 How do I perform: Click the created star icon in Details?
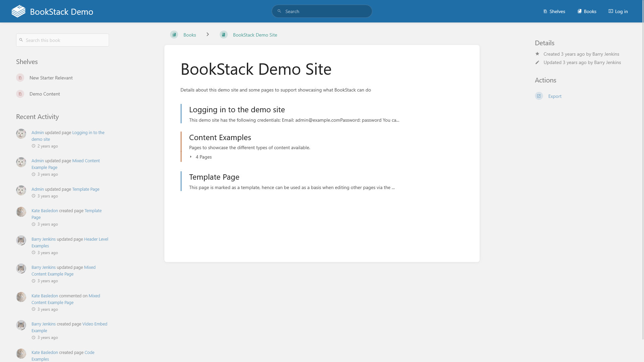click(x=537, y=54)
